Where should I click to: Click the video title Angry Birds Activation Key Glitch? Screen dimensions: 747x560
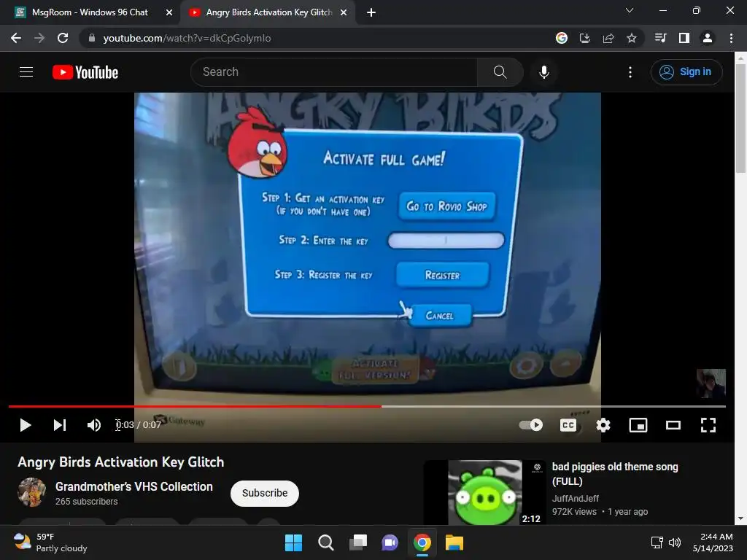coord(120,462)
